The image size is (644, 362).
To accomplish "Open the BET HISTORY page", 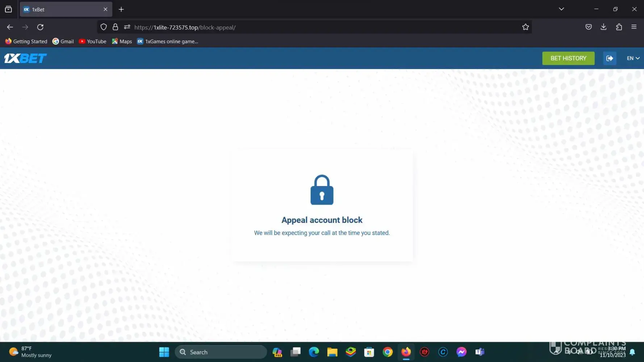I will pos(568,58).
